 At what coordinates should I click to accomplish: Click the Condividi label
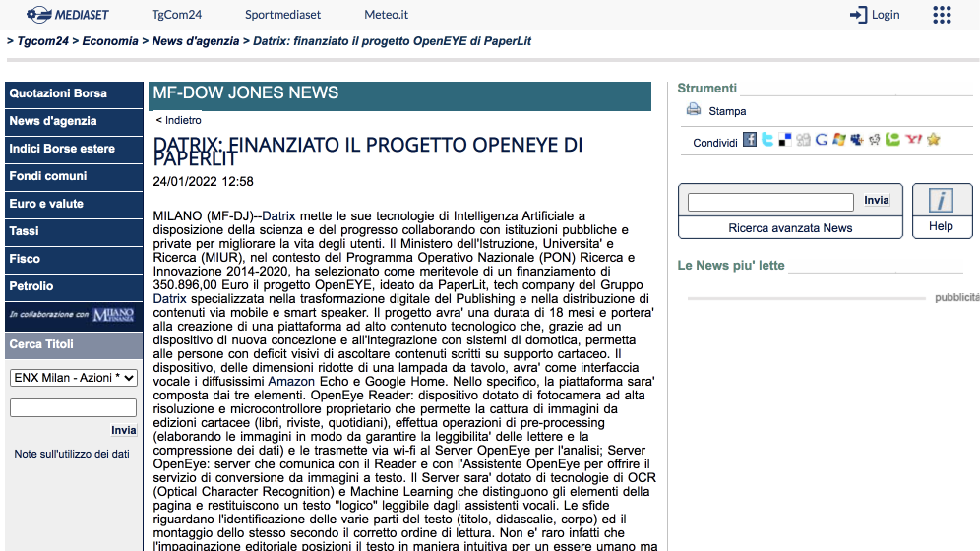pyautogui.click(x=715, y=143)
